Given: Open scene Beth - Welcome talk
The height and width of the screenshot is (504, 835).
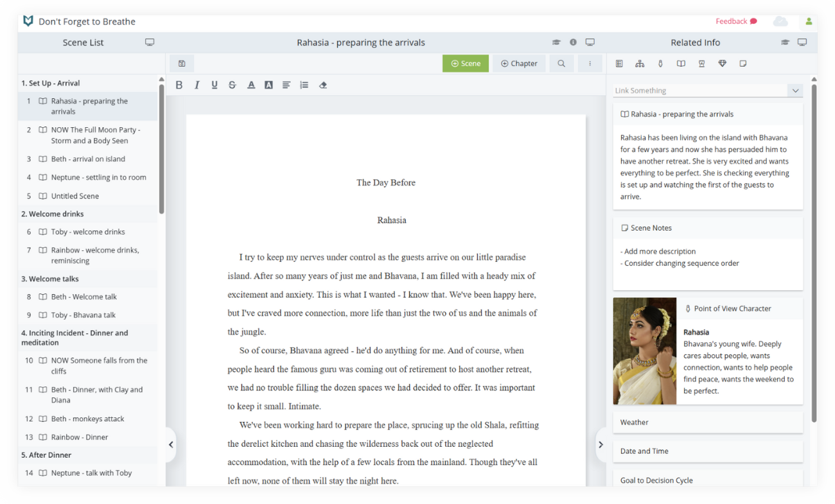Looking at the screenshot, I should tap(87, 297).
